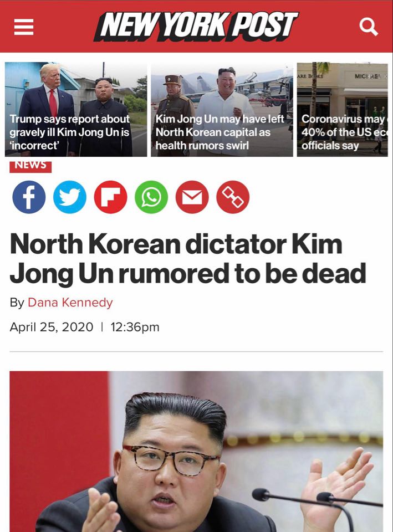
Task: Open Kim Jong Un left capital story
Action: pyautogui.click(x=222, y=109)
